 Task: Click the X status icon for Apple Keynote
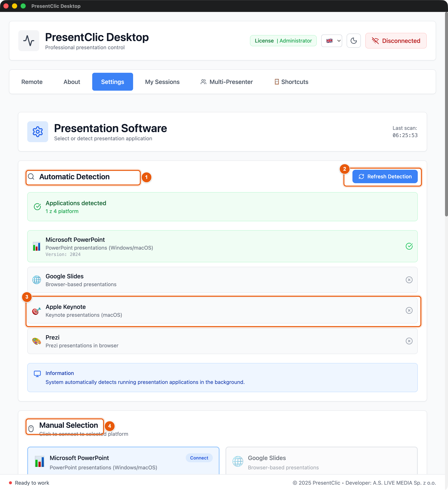pos(409,311)
